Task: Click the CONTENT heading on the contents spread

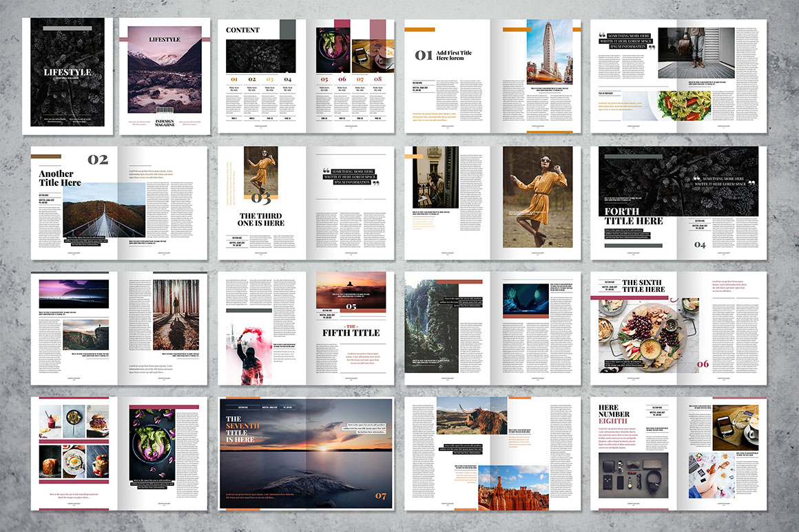Action: 243,30
